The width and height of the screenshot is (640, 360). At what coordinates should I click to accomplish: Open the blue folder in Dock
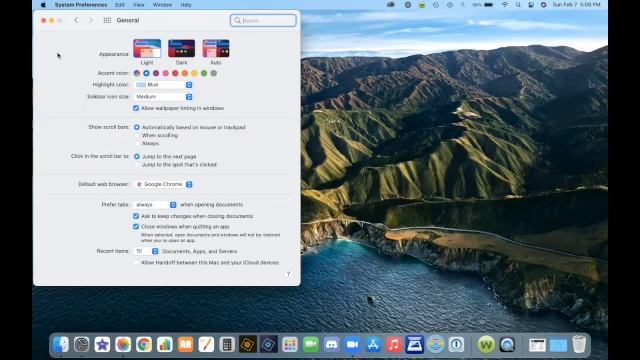558,345
